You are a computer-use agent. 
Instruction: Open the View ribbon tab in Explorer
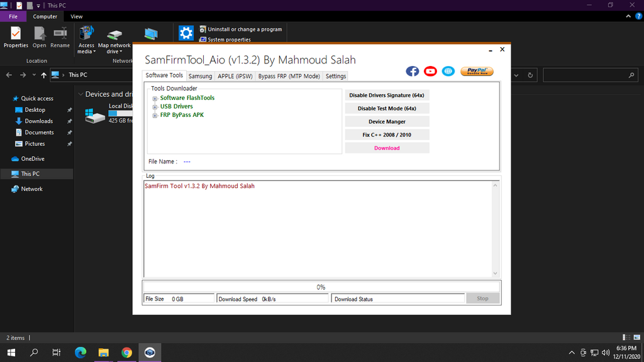click(76, 16)
